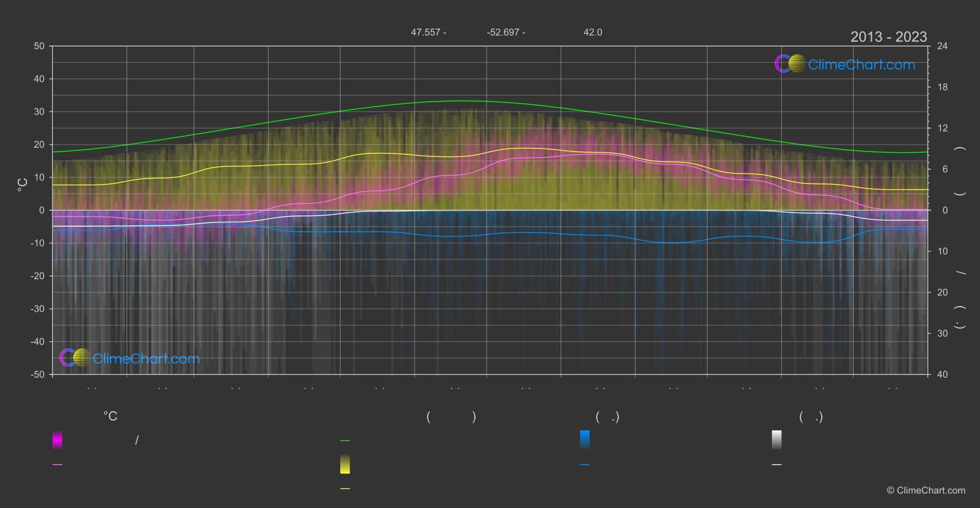Click the blue gradient rain swatch in legend
The image size is (980, 508).
pos(585,440)
